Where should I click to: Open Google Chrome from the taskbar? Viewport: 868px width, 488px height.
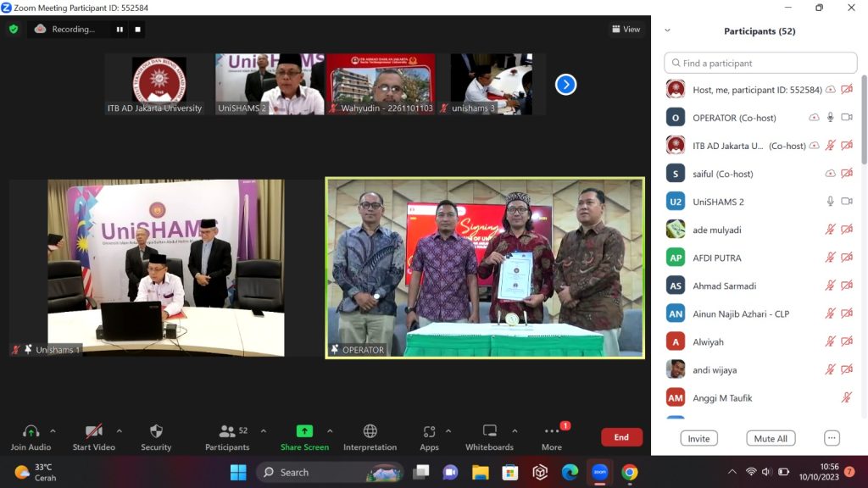tap(630, 473)
